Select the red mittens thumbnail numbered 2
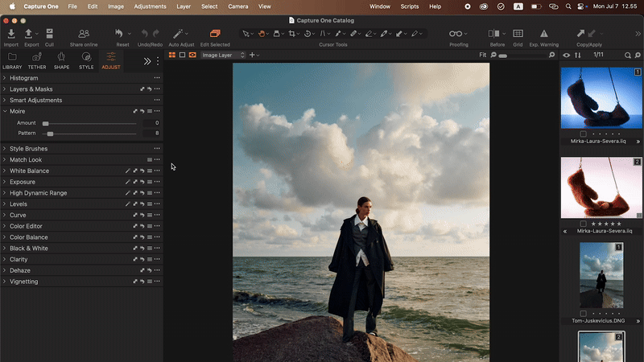Image resolution: width=644 pixels, height=362 pixels. point(601,188)
